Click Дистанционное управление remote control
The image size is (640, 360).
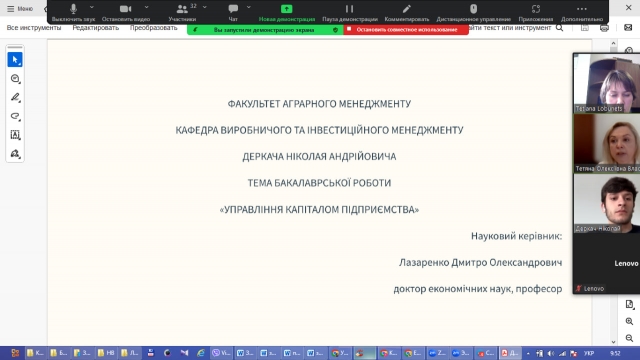pos(473,12)
